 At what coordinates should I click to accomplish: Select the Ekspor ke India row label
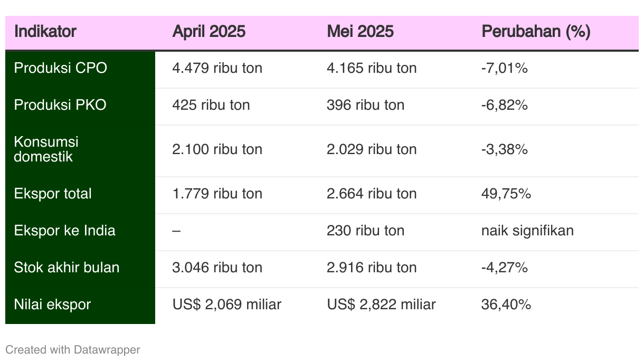[x=65, y=231]
